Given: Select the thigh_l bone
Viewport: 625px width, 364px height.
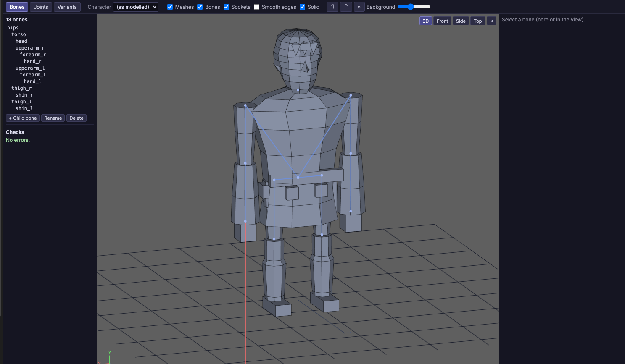Looking at the screenshot, I should [x=21, y=102].
